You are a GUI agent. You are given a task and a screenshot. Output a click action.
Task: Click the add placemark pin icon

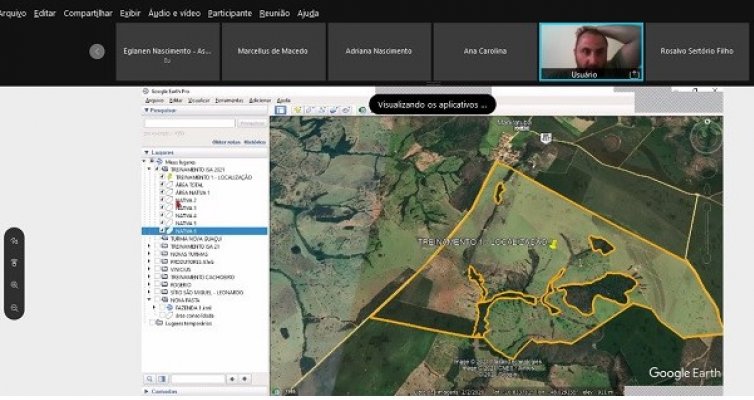(x=298, y=109)
